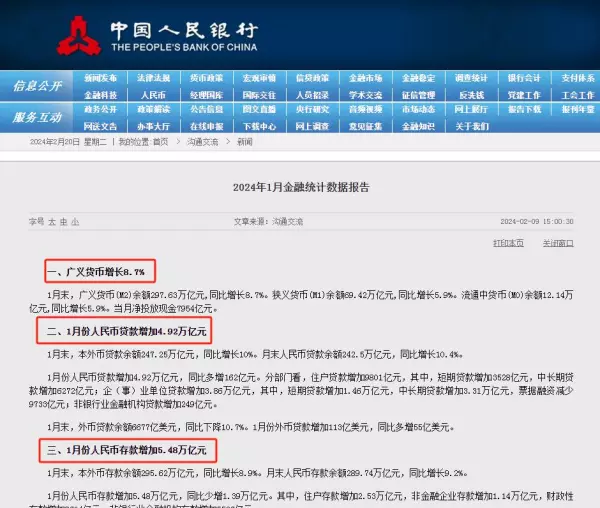Open 政务公开 under 服务互动
Image resolution: width=600 pixels, height=508 pixels.
100,109
